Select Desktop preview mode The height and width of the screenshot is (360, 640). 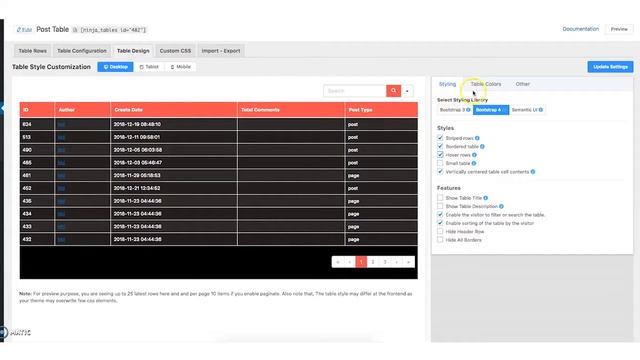116,67
